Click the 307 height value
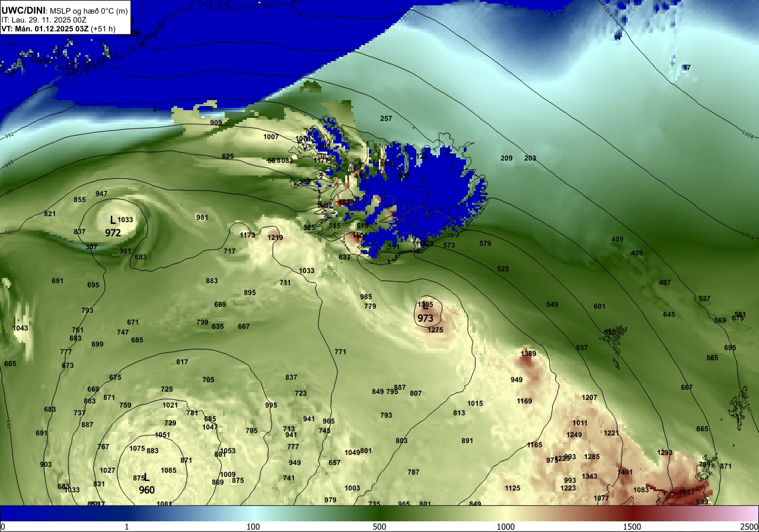Image resolution: width=759 pixels, height=532 pixels. [x=91, y=247]
